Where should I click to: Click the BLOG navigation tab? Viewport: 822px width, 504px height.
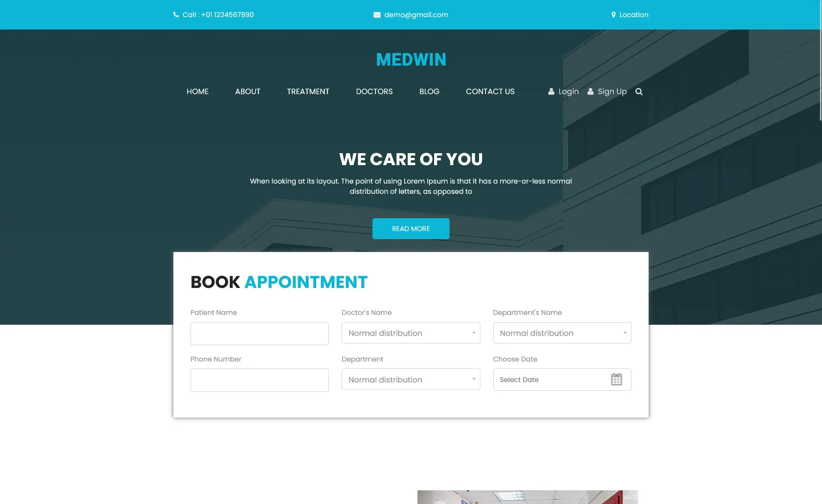(x=429, y=91)
